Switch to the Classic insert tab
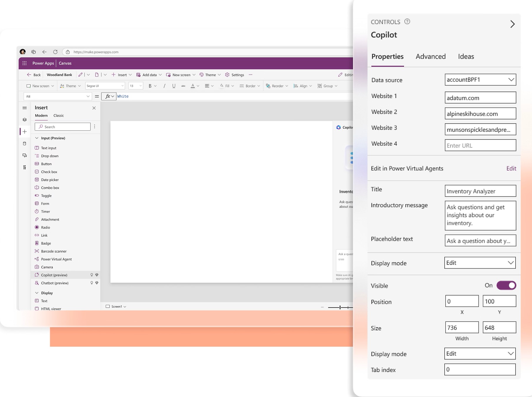 click(59, 115)
